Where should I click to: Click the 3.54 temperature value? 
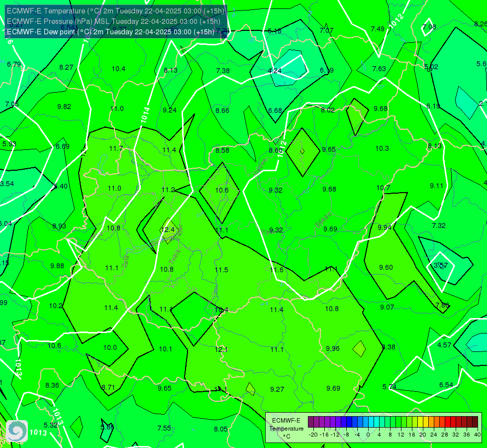[x=7, y=184]
